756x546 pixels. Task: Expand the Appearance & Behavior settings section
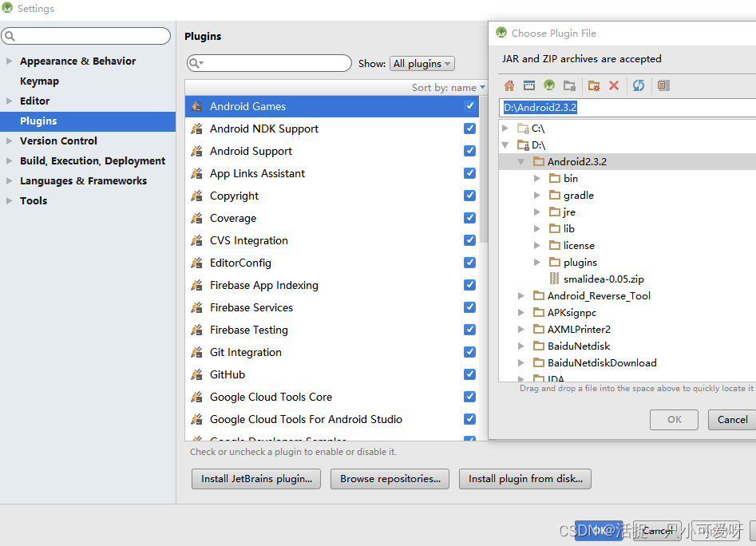9,61
